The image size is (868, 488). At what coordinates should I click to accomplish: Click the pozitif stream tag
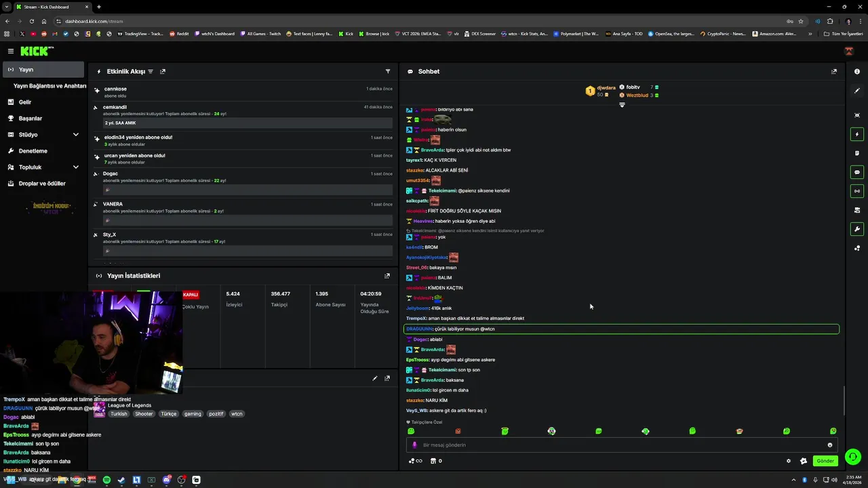point(216,413)
